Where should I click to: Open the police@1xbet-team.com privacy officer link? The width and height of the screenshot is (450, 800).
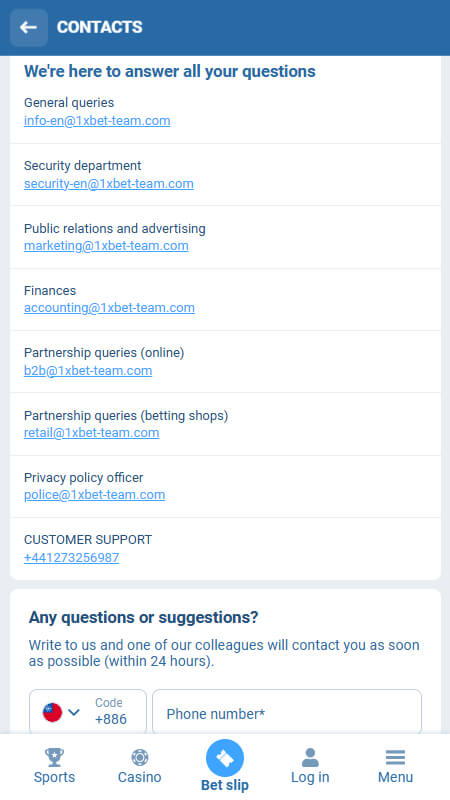click(x=94, y=495)
